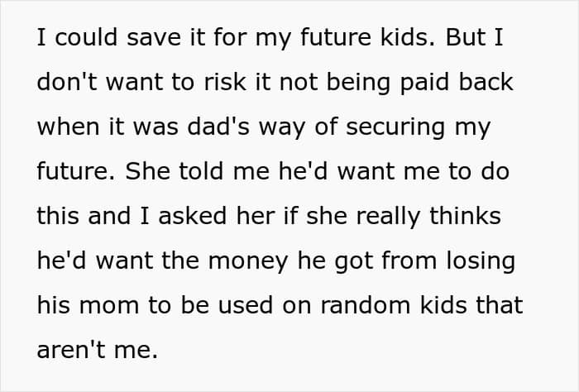The width and height of the screenshot is (579, 392).
Task: Click the word "But" after the first sentence
Action: pyautogui.click(x=465, y=37)
